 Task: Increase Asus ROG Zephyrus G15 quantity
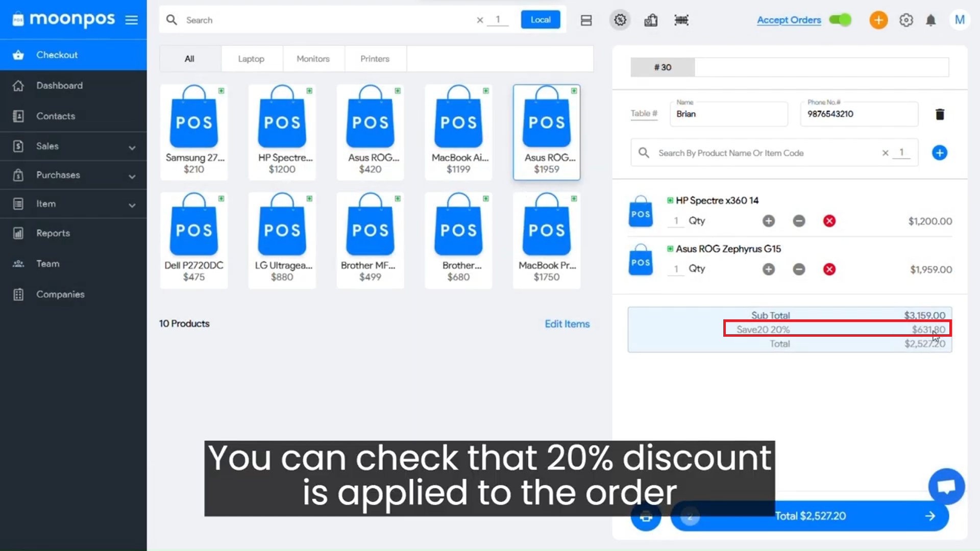(768, 269)
